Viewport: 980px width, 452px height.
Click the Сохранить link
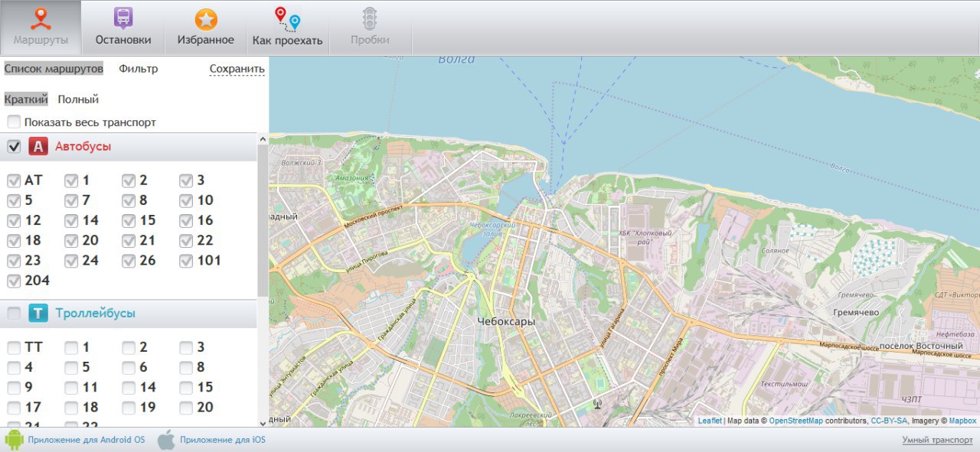pyautogui.click(x=237, y=69)
